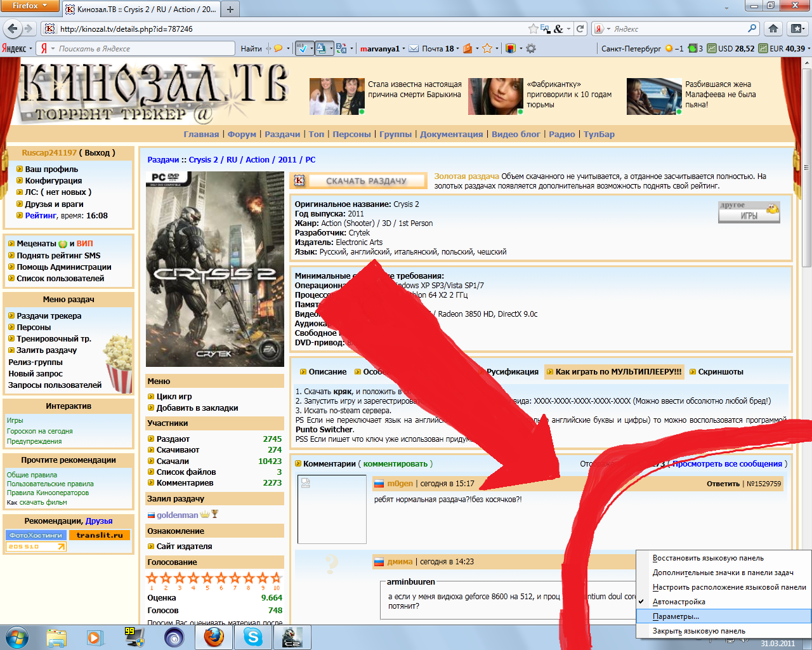This screenshot has height=650, width=812.
Task: Open the Saint Petersburg weather widget
Action: click(642, 48)
